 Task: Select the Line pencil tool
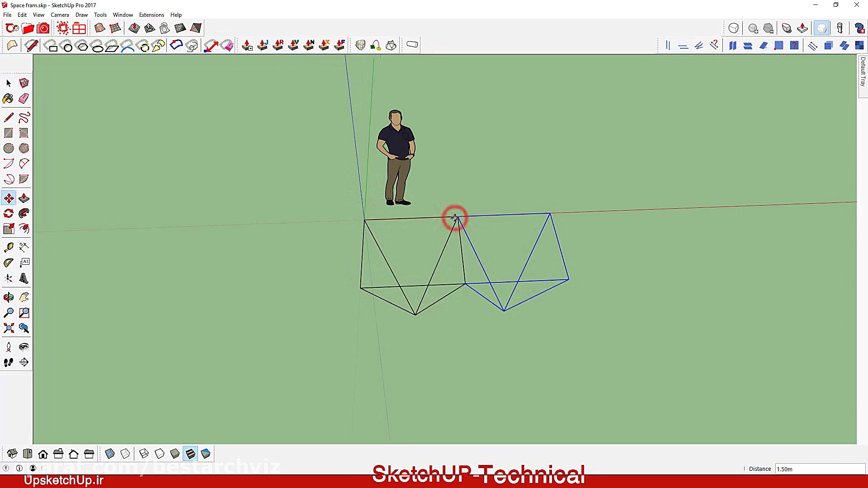click(x=8, y=118)
